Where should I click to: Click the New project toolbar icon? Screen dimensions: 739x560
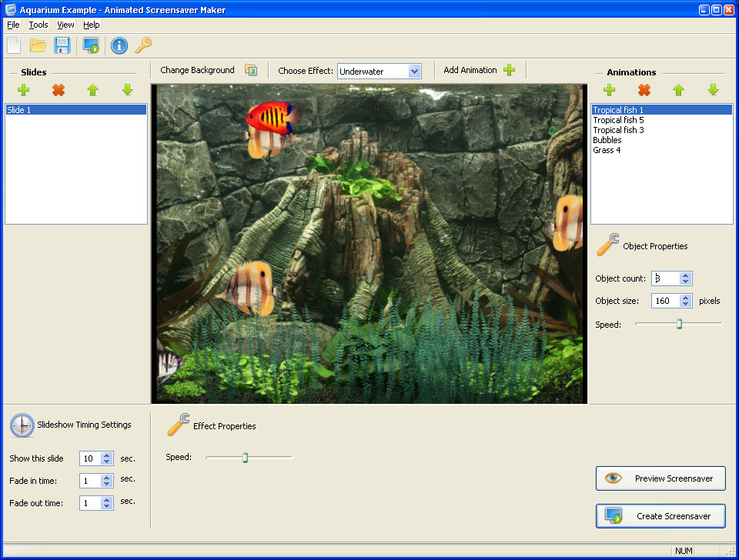[x=14, y=45]
